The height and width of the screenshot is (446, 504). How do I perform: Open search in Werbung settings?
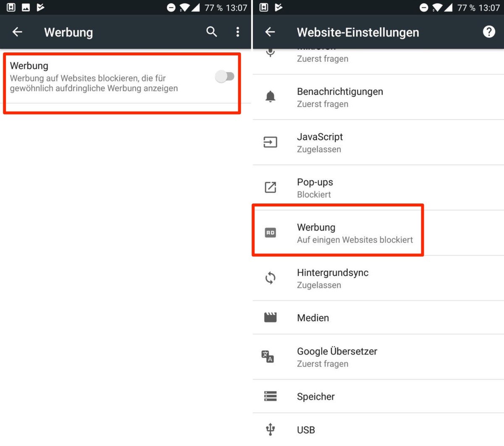(x=212, y=32)
